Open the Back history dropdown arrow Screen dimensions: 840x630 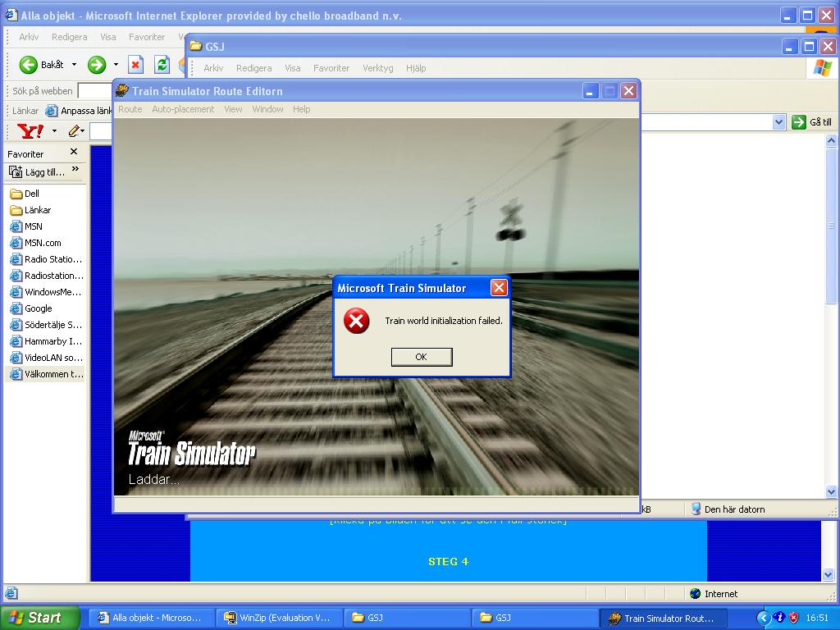(x=74, y=65)
